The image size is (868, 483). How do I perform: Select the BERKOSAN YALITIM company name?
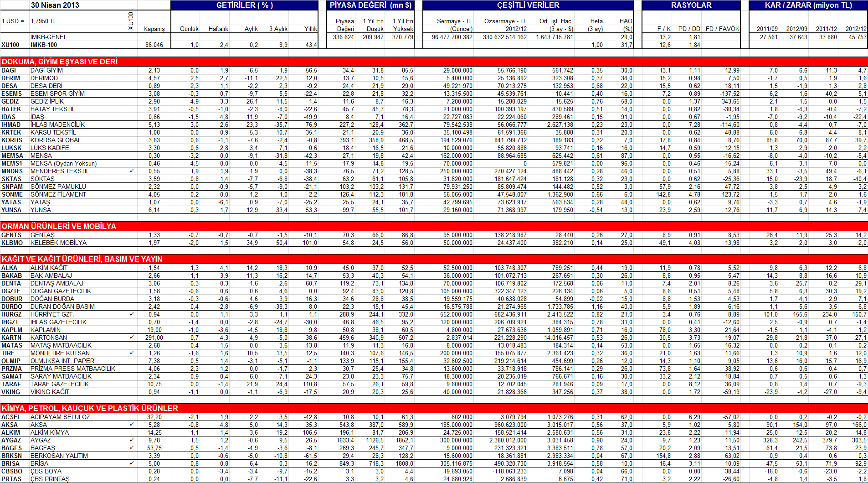(59, 456)
